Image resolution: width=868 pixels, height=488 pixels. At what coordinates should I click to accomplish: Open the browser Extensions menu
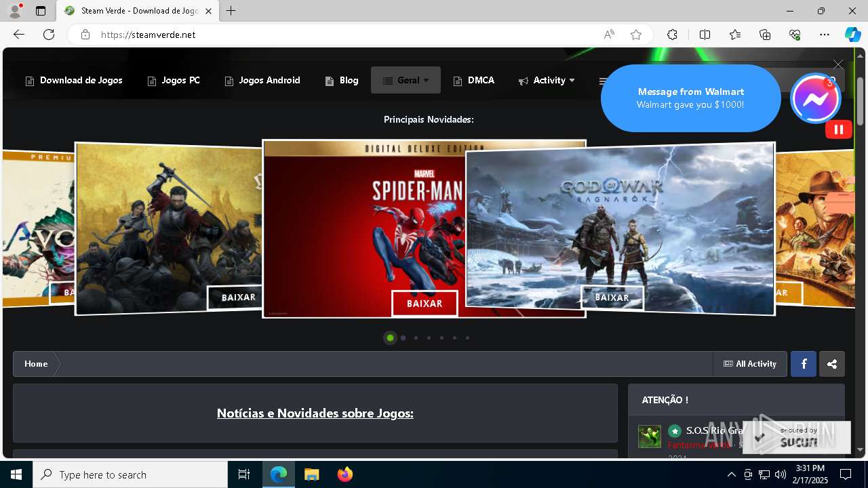[672, 35]
